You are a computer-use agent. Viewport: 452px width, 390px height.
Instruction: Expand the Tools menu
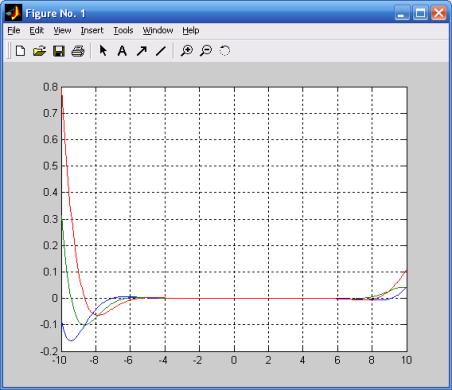coord(123,31)
